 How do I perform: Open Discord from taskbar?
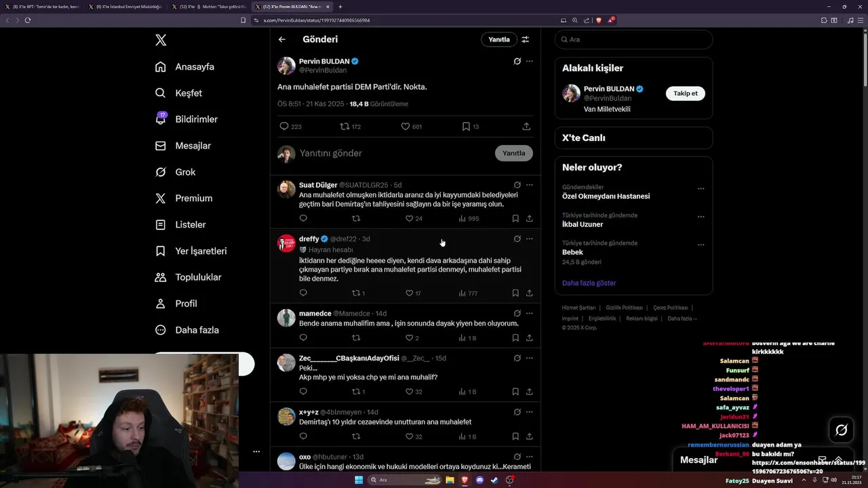point(480,480)
